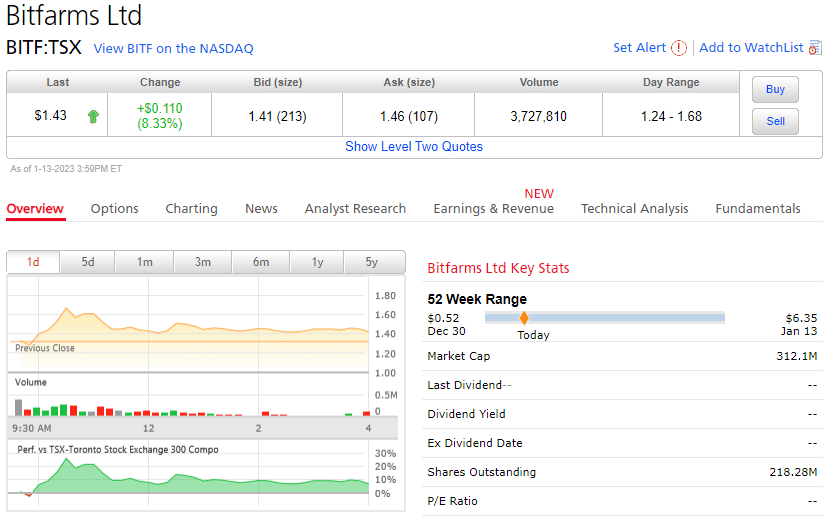Switch to Technical Analysis tab
This screenshot has height=522, width=832.
pos(635,208)
